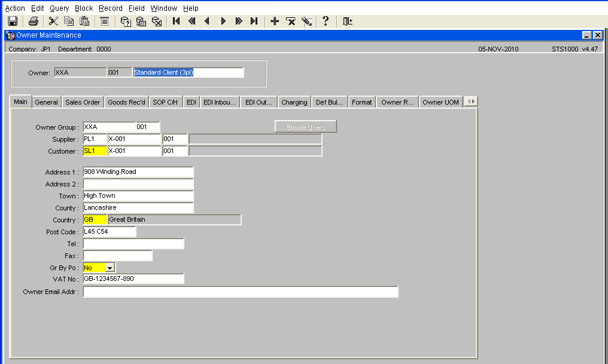Click the Cancel Query database icon
The image size is (608, 364).
coord(157,22)
